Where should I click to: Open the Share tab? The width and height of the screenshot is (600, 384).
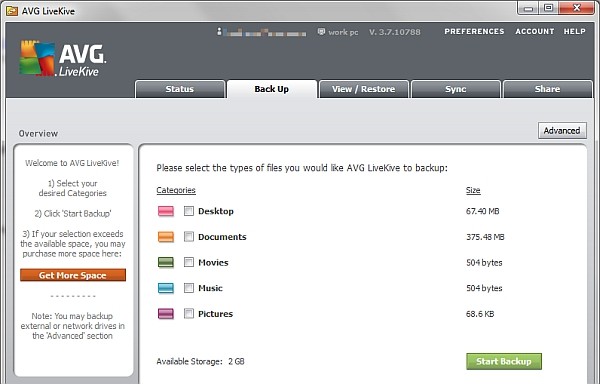(x=547, y=89)
